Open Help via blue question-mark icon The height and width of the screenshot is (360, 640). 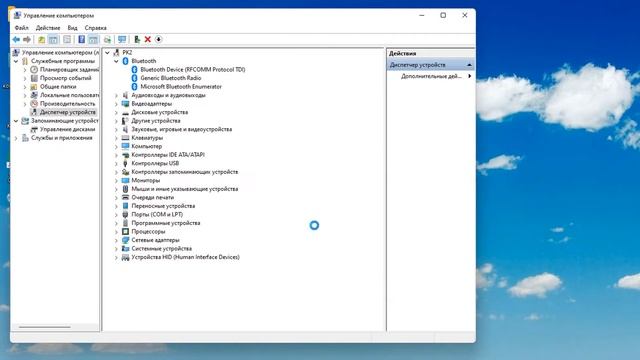[x=82, y=40]
